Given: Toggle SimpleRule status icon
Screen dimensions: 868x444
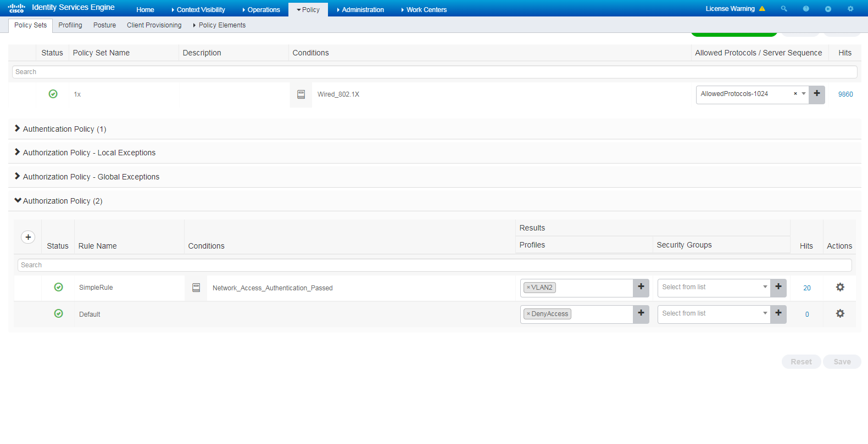Looking at the screenshot, I should pyautogui.click(x=58, y=287).
